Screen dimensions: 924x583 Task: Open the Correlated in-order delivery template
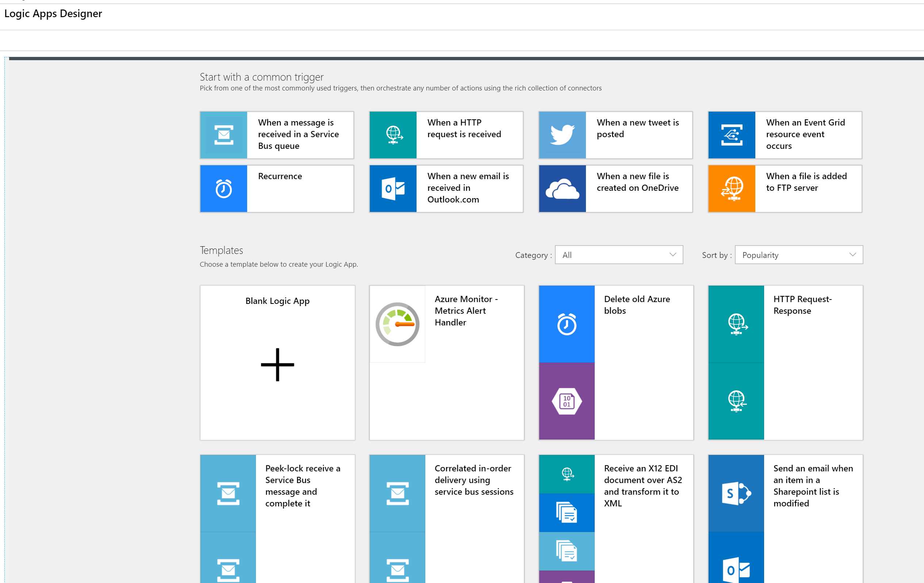(x=446, y=518)
